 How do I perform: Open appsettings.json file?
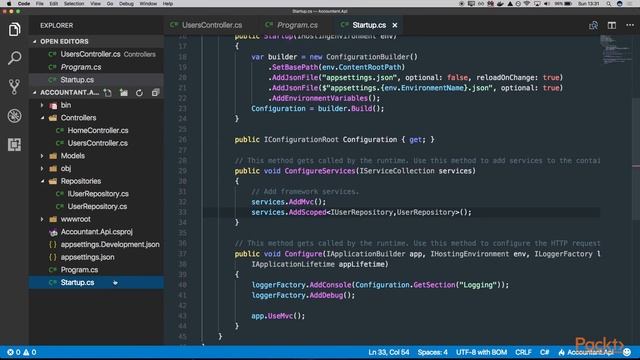coord(96,257)
